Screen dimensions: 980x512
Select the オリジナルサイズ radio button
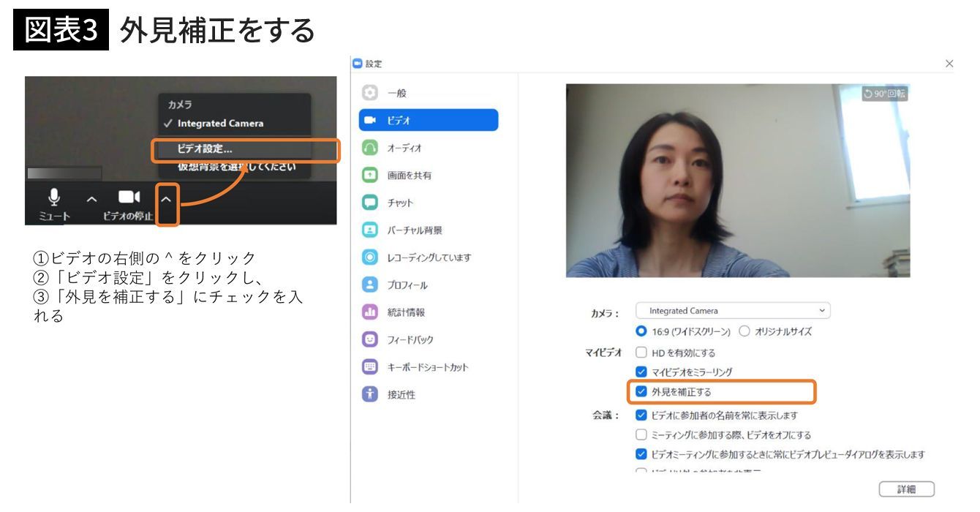pyautogui.click(x=745, y=331)
